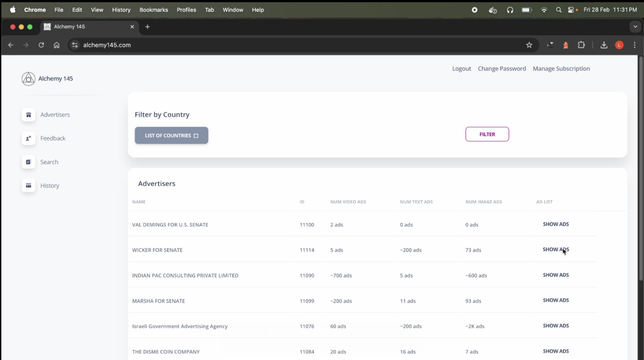Screen dimensions: 644x360
Task: Go back with the browser back arrow
Action: click(x=11, y=45)
